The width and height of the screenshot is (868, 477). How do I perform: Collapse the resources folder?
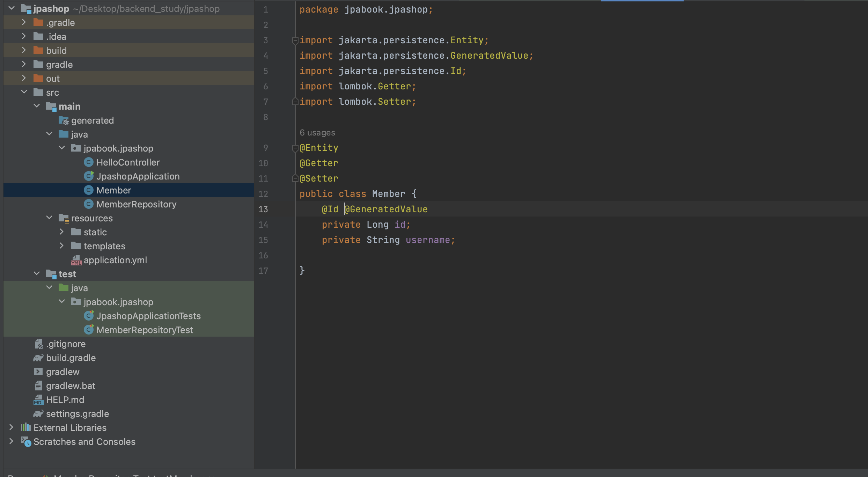(49, 218)
